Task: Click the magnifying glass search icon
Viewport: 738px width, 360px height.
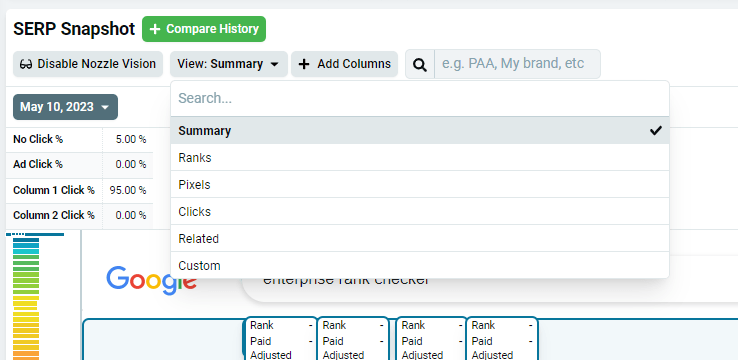Action: click(420, 64)
